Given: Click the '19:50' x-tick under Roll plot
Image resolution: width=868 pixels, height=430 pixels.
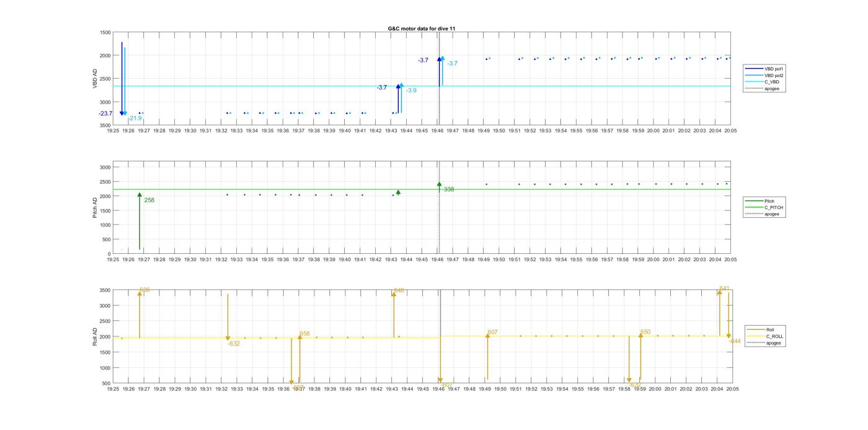Looking at the screenshot, I should point(500,389).
